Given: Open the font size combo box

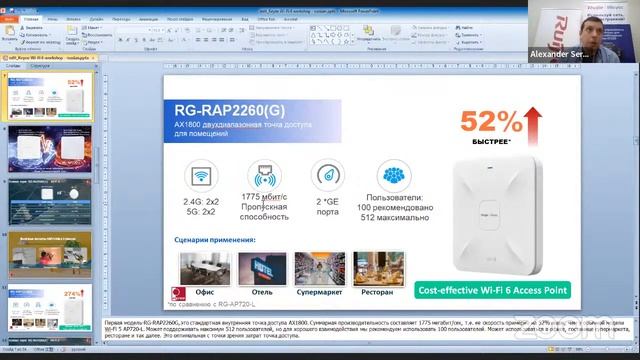Looking at the screenshot, I should point(158,31).
